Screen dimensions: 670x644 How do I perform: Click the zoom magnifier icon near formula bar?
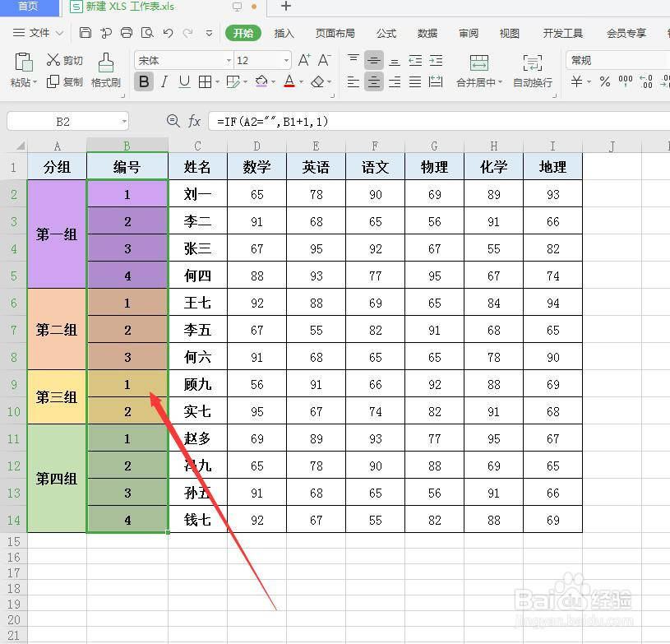click(x=173, y=121)
